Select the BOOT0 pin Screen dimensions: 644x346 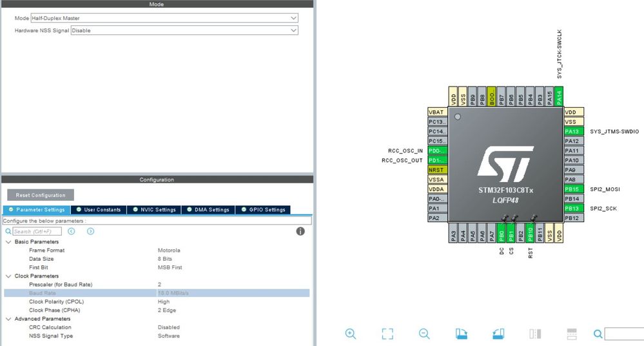(x=492, y=97)
